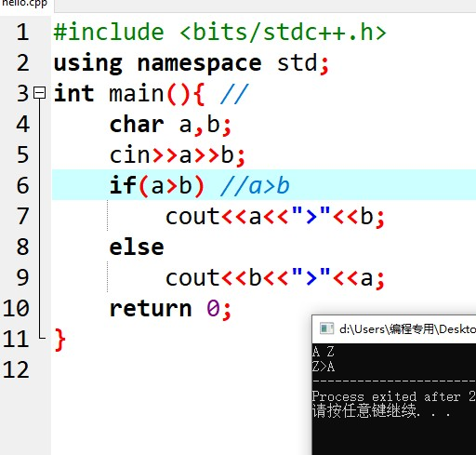This screenshot has width=476, height=455.
Task: Click the //a>b comment on highlighted line
Action: pos(255,186)
